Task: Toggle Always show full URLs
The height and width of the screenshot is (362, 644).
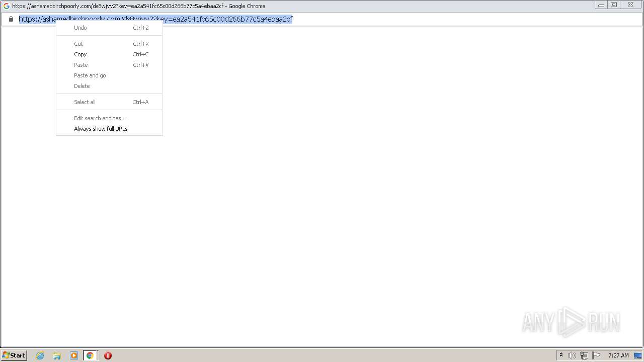Action: click(109, 129)
